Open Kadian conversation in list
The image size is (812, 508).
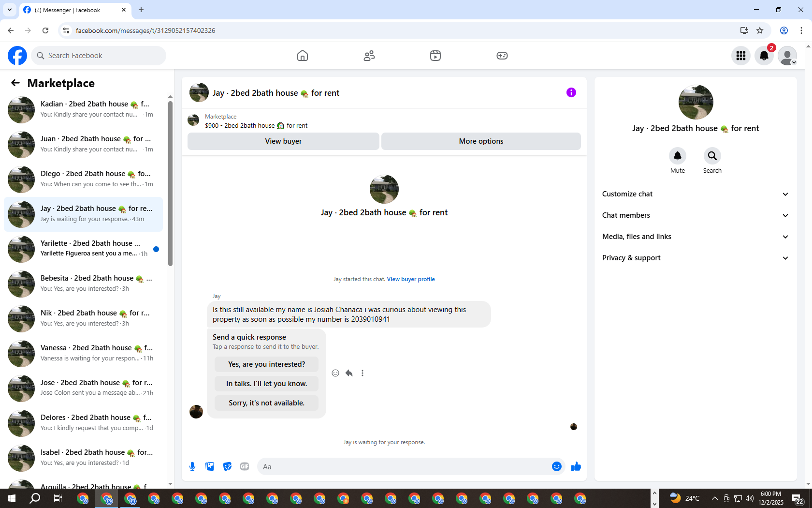84,109
